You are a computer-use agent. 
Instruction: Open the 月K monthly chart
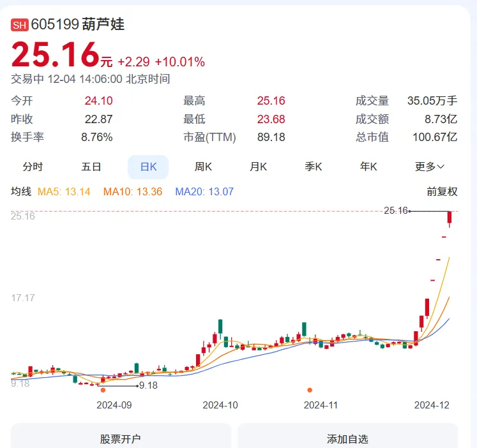tap(258, 167)
